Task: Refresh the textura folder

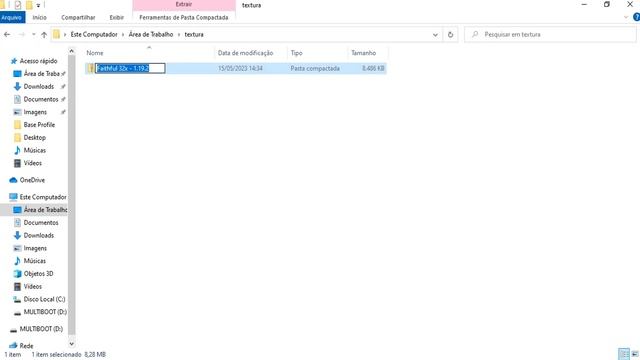Action: point(450,35)
